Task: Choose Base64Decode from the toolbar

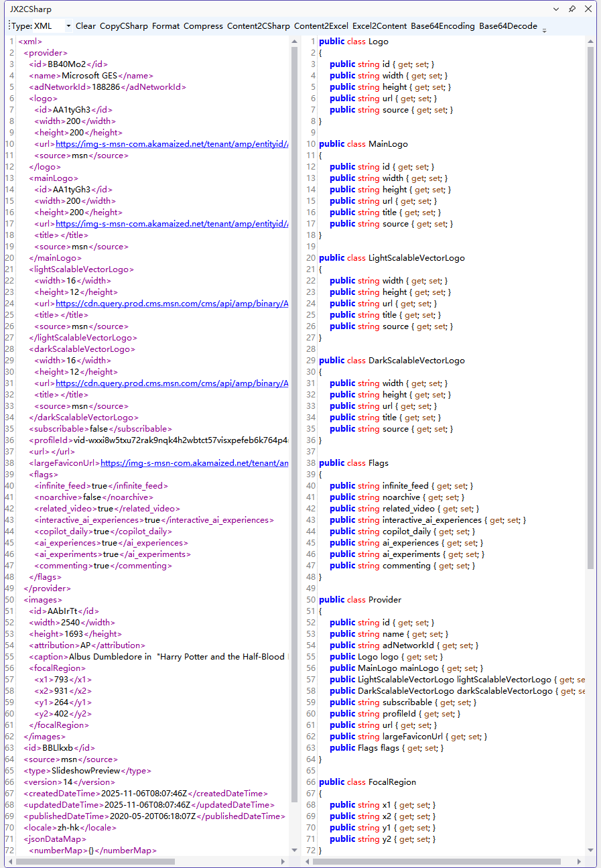Action: (x=508, y=26)
